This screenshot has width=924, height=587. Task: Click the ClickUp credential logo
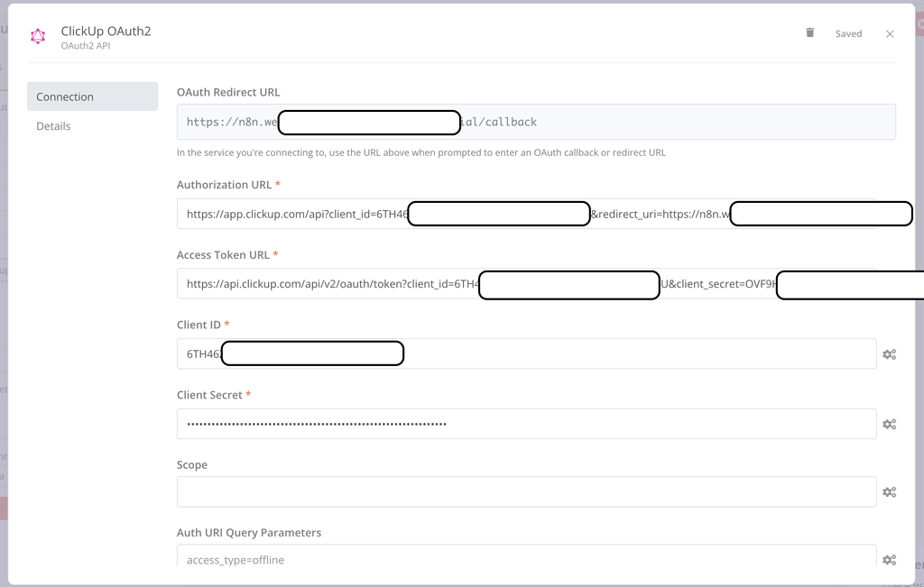(37, 36)
